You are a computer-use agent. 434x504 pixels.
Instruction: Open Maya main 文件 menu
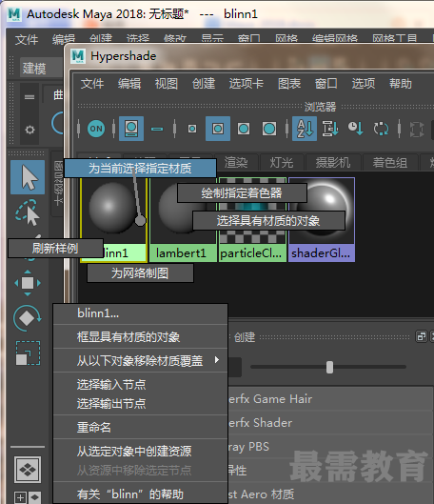(27, 40)
